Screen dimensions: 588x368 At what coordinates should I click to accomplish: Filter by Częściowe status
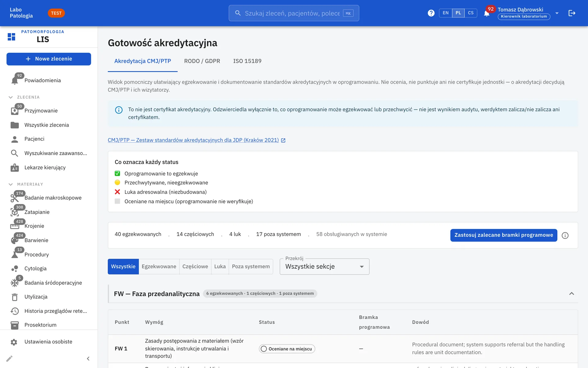[x=195, y=266]
